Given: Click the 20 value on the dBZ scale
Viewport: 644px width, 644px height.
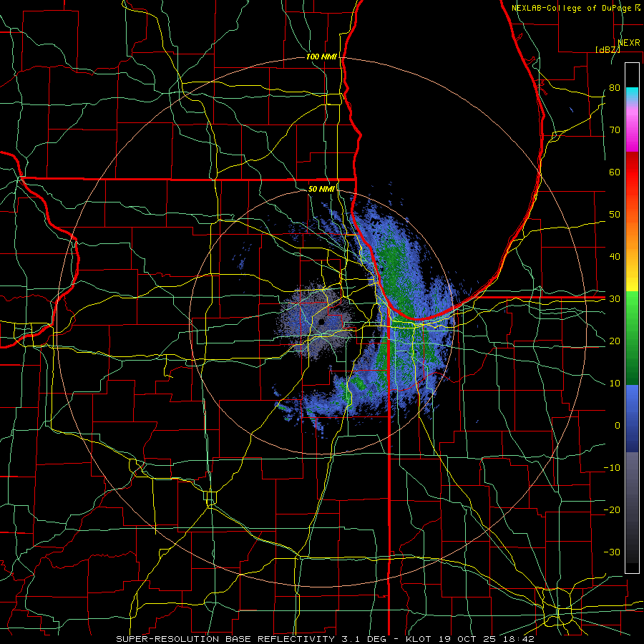Looking at the screenshot, I should coord(615,341).
